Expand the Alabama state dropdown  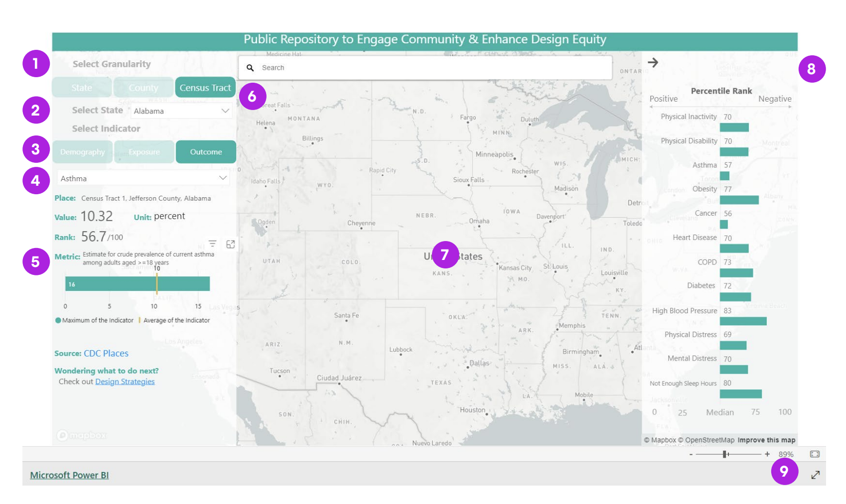pyautogui.click(x=225, y=111)
